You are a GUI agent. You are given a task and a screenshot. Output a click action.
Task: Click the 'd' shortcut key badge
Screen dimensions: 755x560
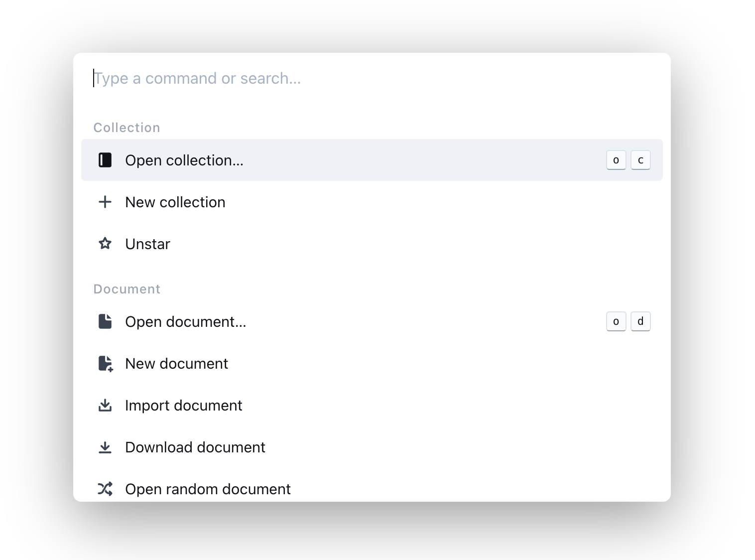[640, 321]
